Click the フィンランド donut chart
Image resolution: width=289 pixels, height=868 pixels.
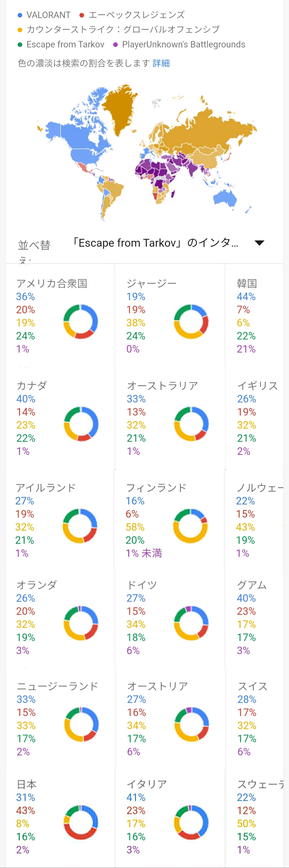[x=190, y=526]
